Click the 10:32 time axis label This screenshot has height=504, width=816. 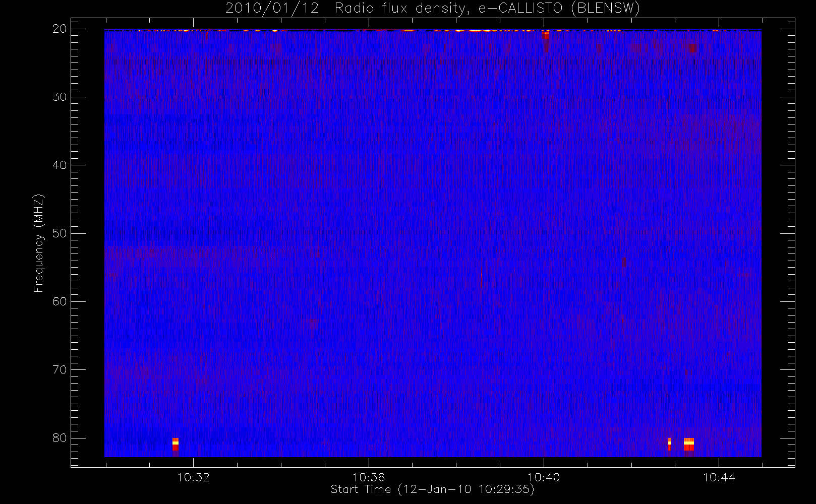193,477
